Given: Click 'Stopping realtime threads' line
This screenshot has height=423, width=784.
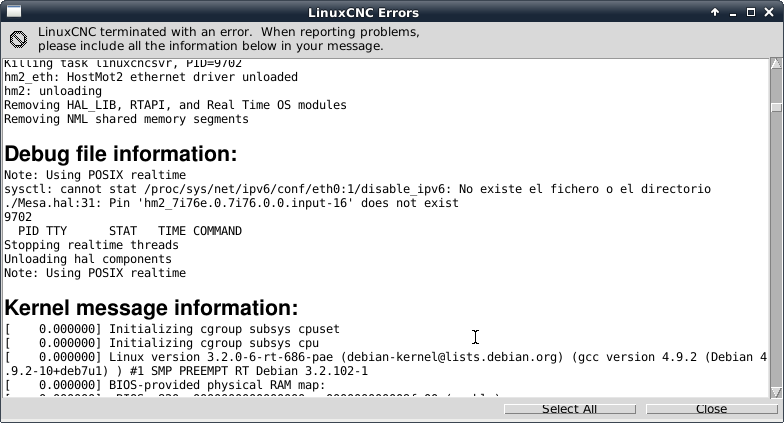Looking at the screenshot, I should click(x=92, y=245).
